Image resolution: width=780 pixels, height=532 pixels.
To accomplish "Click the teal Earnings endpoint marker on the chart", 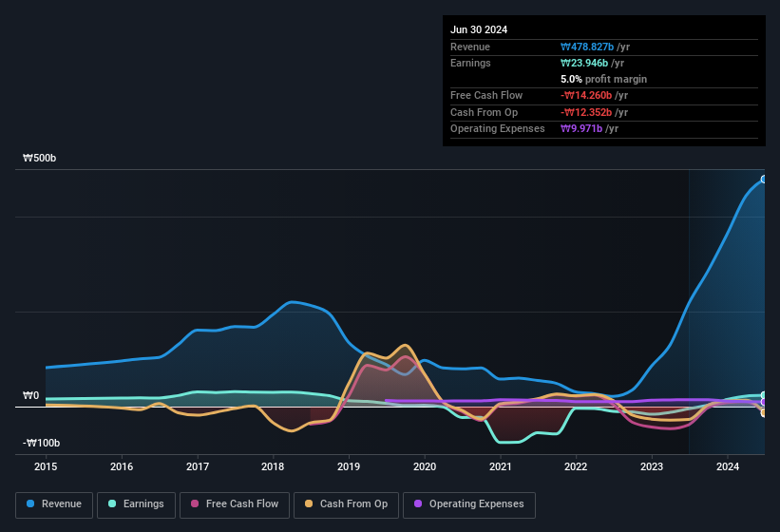I will click(763, 395).
